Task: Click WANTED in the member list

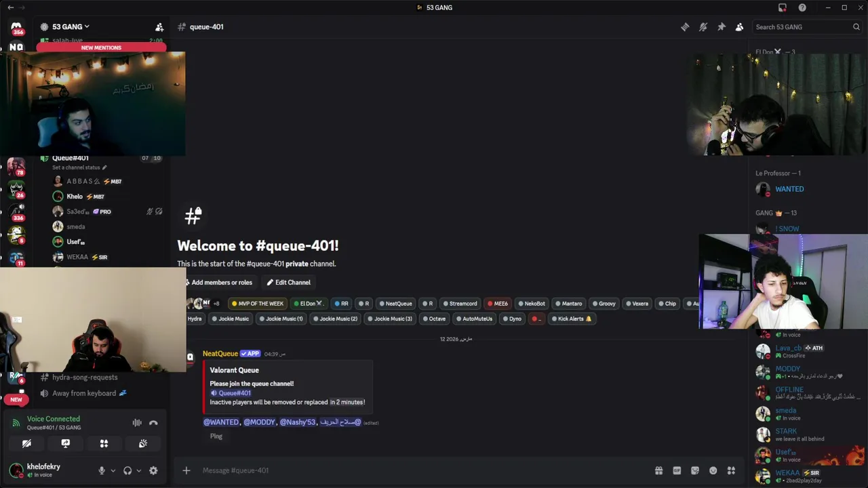Action: pos(789,189)
